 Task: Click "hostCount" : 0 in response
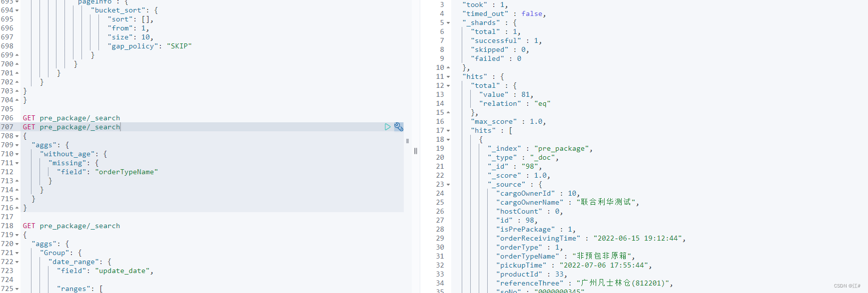point(530,211)
